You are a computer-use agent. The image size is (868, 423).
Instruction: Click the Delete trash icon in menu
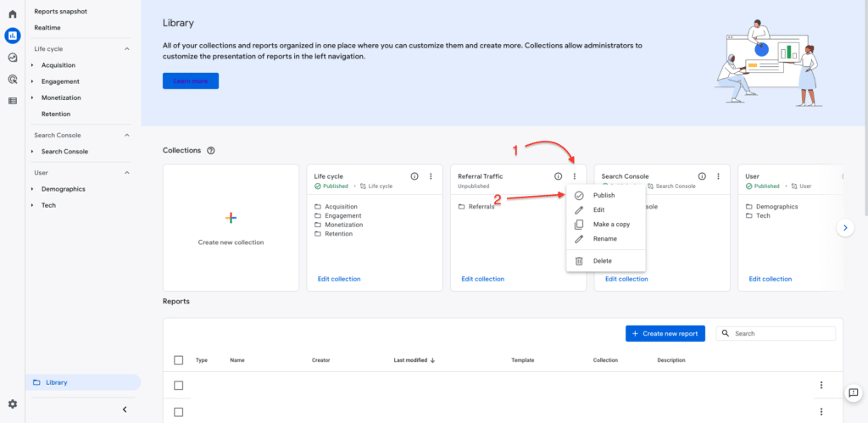click(579, 261)
